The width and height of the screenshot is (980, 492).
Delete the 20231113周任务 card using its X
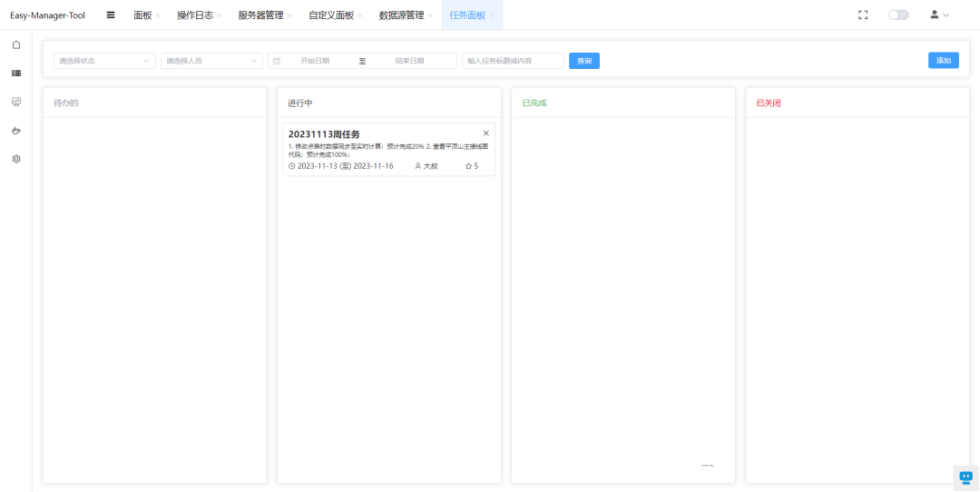pos(485,133)
